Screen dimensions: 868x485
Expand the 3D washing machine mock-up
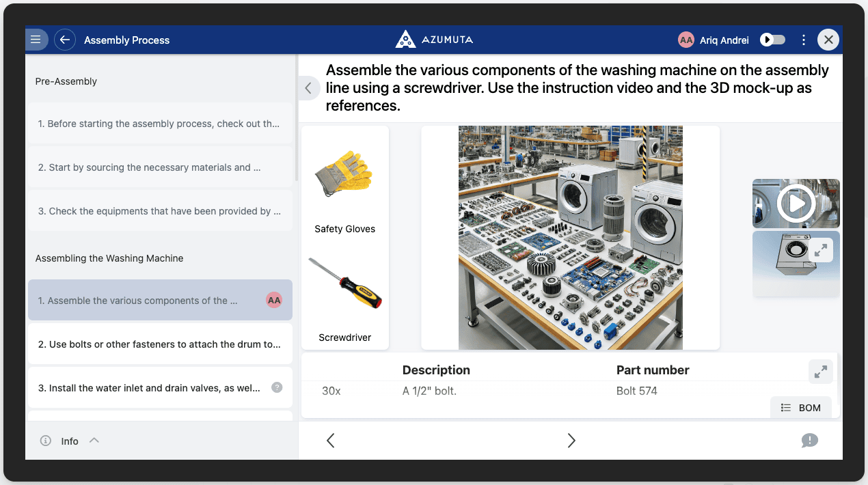[x=821, y=250]
